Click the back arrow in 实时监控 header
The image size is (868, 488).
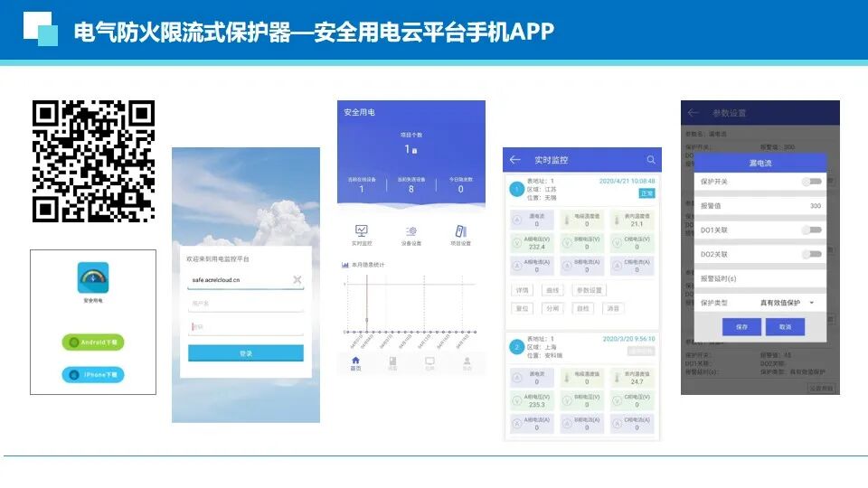tap(514, 159)
